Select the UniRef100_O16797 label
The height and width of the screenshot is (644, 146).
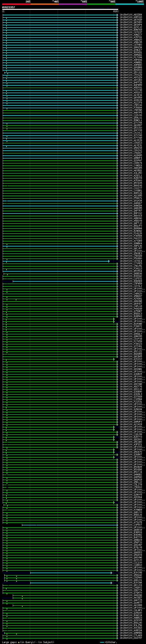coord(131,638)
